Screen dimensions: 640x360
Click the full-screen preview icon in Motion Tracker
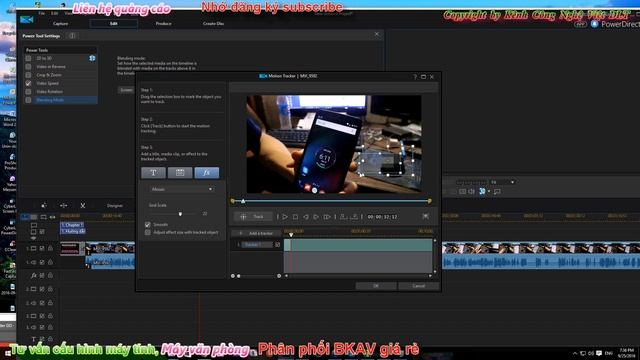(x=425, y=216)
